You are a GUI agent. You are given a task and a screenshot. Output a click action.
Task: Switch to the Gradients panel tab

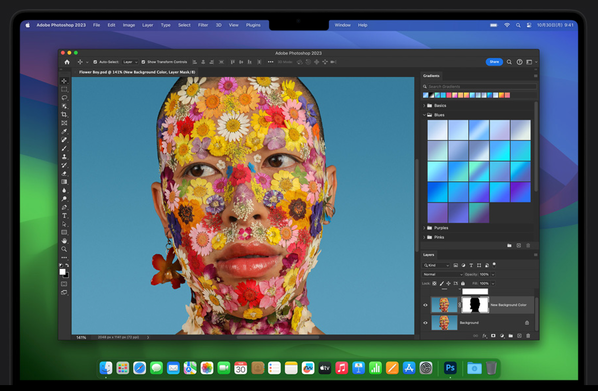coord(431,76)
